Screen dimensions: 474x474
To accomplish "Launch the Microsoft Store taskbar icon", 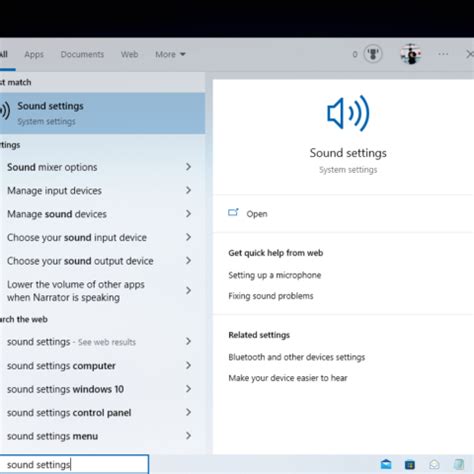I will pos(410,464).
